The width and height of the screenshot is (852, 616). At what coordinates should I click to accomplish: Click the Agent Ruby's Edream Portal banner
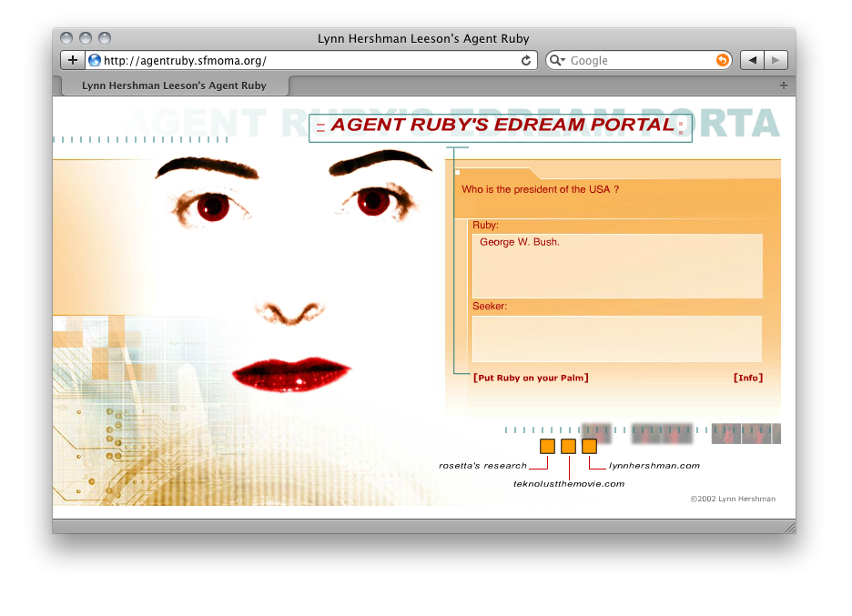pos(501,126)
